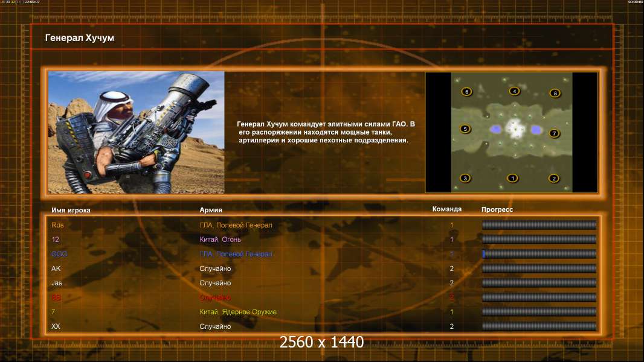Select start position 3 on the minimap

pyautogui.click(x=465, y=178)
